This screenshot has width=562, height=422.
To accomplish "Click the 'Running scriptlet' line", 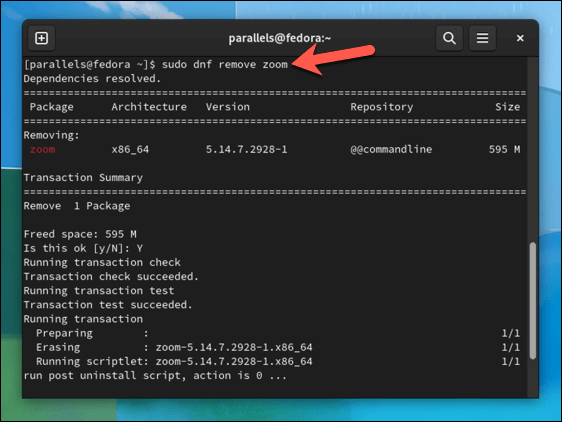I will (x=174, y=361).
